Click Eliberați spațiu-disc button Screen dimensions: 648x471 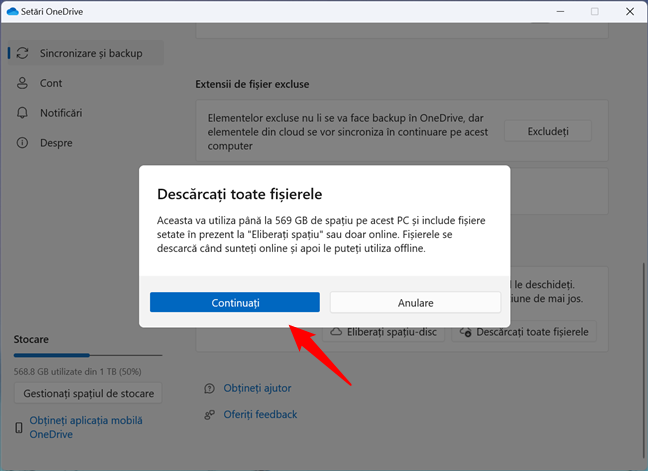[384, 334]
